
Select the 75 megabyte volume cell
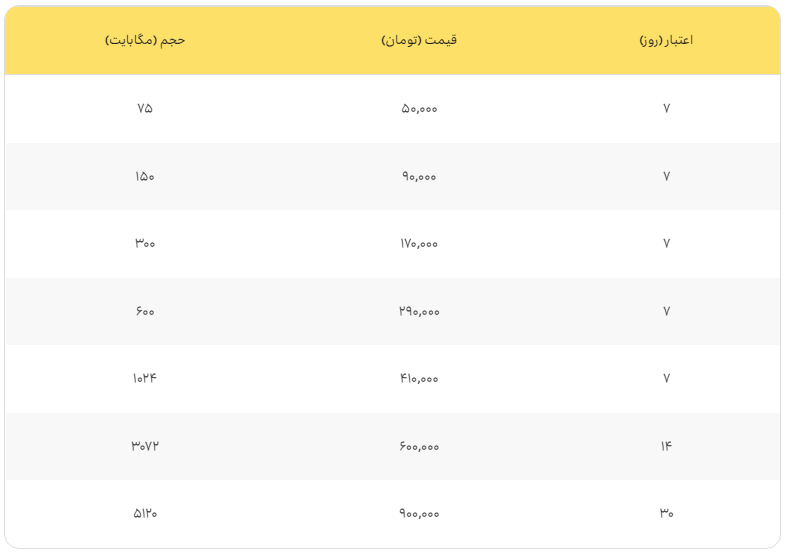tap(145, 108)
